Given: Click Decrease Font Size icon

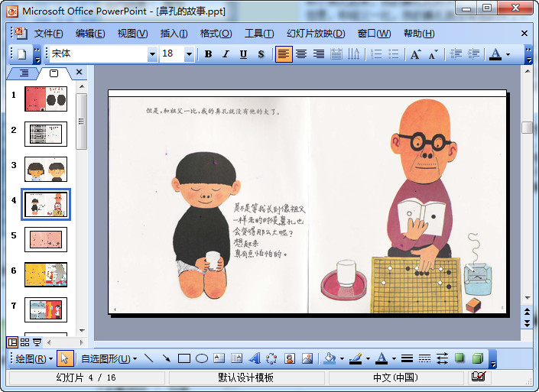Looking at the screenshot, I should [433, 54].
